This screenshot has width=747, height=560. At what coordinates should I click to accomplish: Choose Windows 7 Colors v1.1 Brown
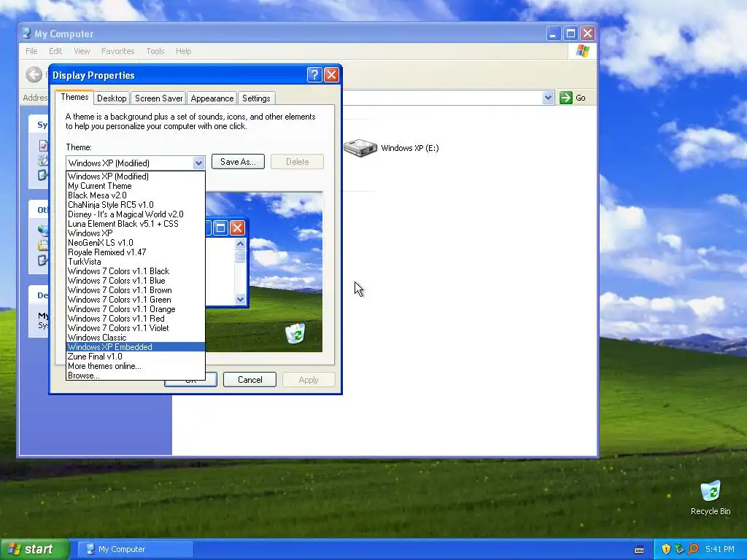[x=135, y=290]
